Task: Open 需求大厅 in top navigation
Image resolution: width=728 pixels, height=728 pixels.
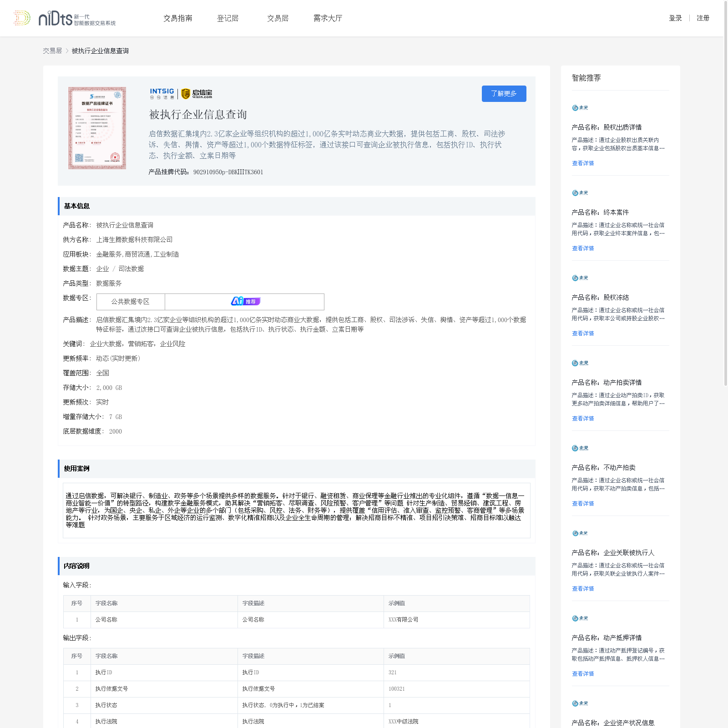Action: [x=328, y=18]
